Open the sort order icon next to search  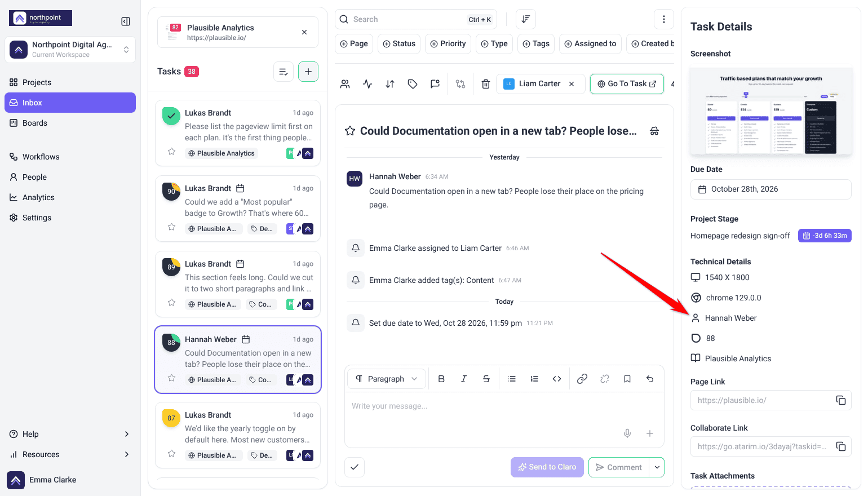(x=525, y=19)
